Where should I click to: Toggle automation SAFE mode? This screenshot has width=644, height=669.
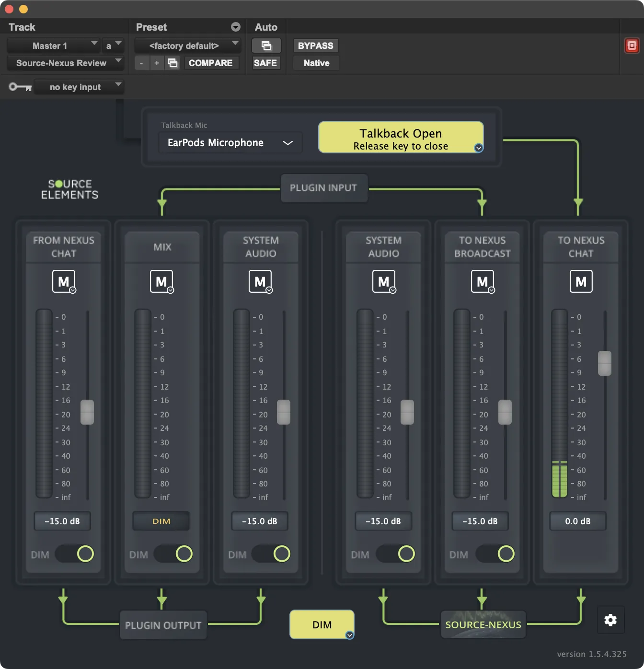point(265,63)
